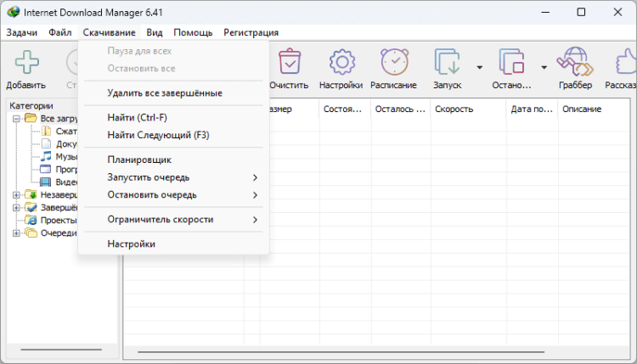This screenshot has height=364, width=637.
Task: Click the Stop queue toolbar icon
Action: pyautogui.click(x=511, y=62)
